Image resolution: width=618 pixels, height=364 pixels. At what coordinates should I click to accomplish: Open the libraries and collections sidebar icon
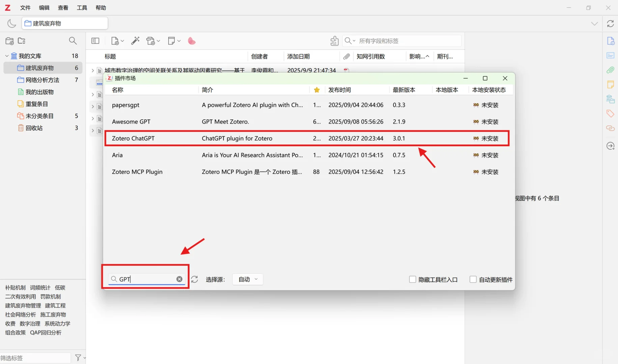[x=610, y=99]
